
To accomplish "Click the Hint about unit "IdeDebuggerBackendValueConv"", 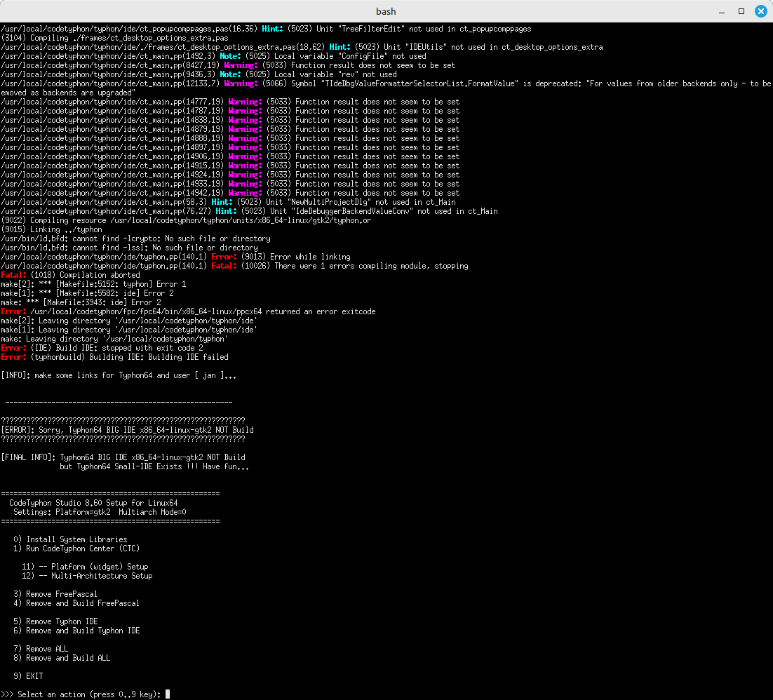I will click(250, 211).
